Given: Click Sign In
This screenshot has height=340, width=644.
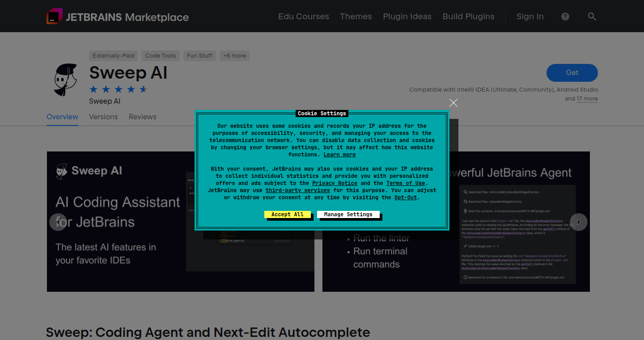Looking at the screenshot, I should [x=530, y=17].
